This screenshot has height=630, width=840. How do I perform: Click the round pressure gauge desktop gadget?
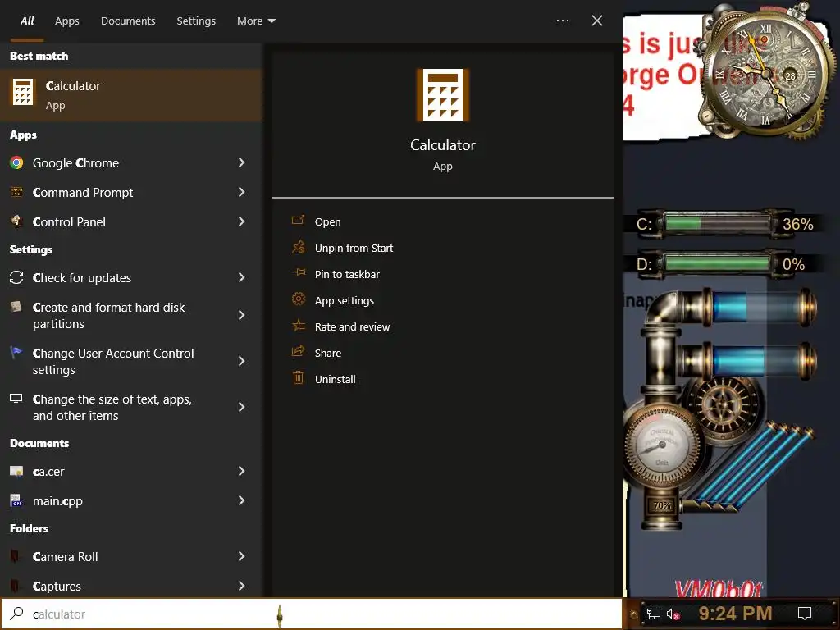pos(662,445)
